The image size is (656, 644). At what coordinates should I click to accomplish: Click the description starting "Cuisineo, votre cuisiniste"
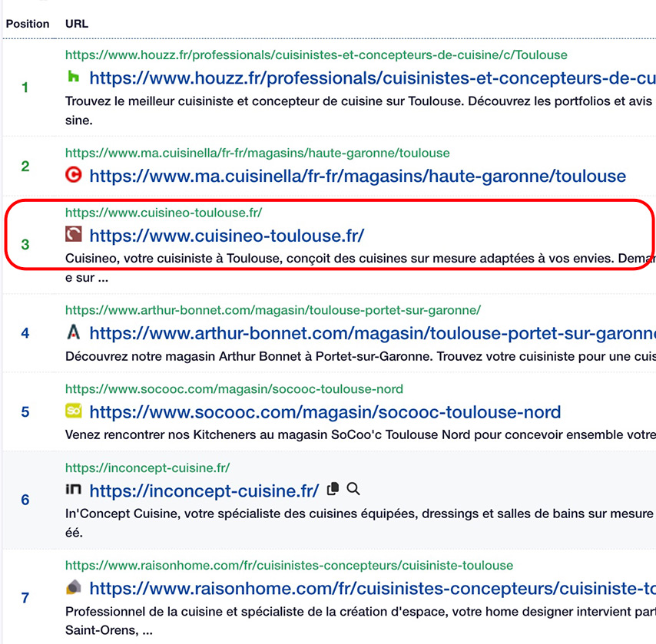[360, 268]
